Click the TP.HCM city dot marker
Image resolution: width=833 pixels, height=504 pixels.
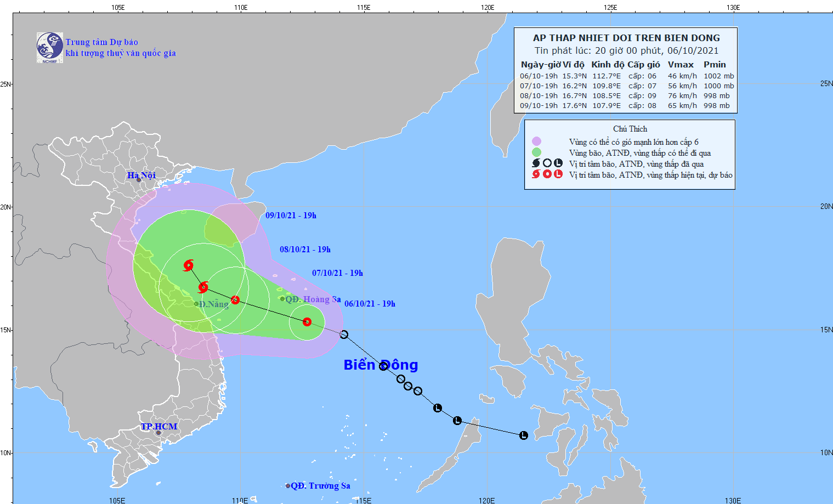(158, 433)
